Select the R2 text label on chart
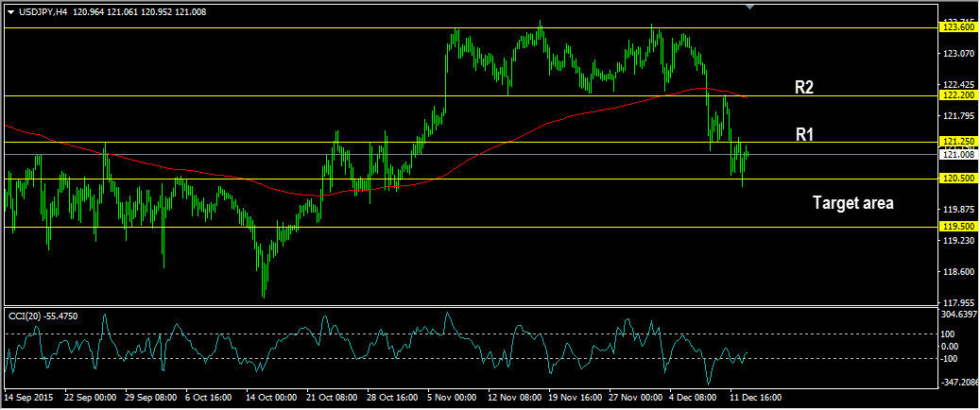 click(803, 88)
